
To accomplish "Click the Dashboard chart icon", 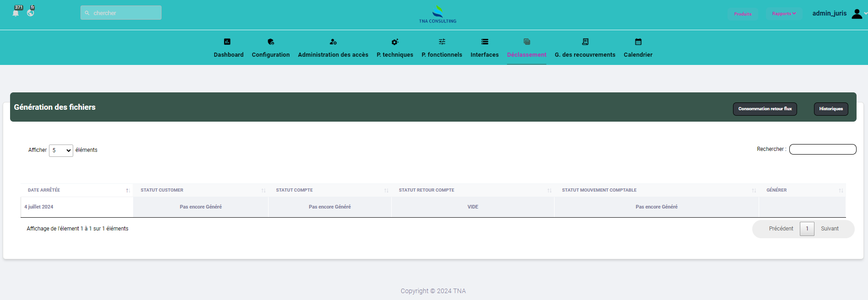I will (227, 42).
